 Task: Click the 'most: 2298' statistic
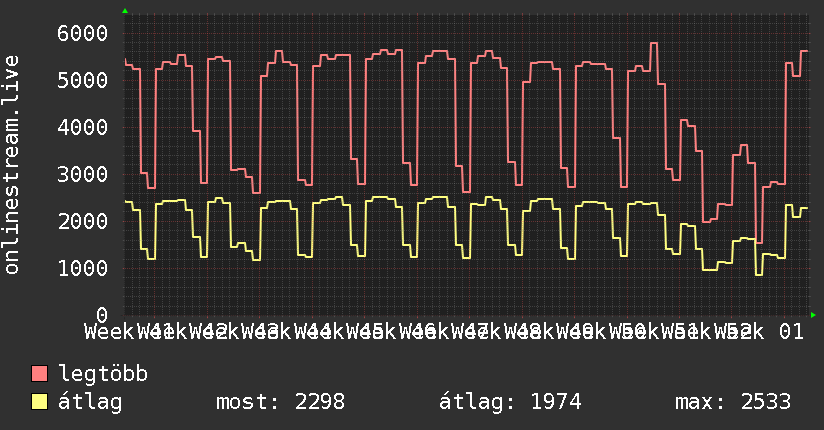tap(281, 402)
